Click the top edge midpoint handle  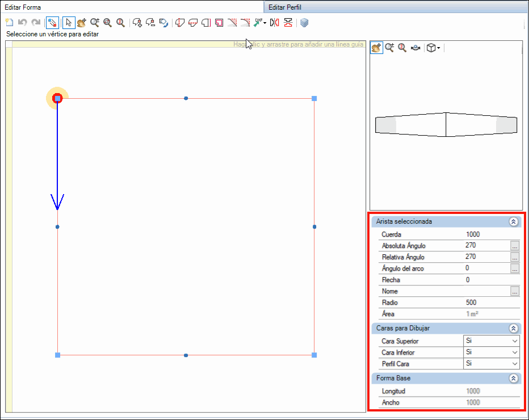[x=186, y=99]
